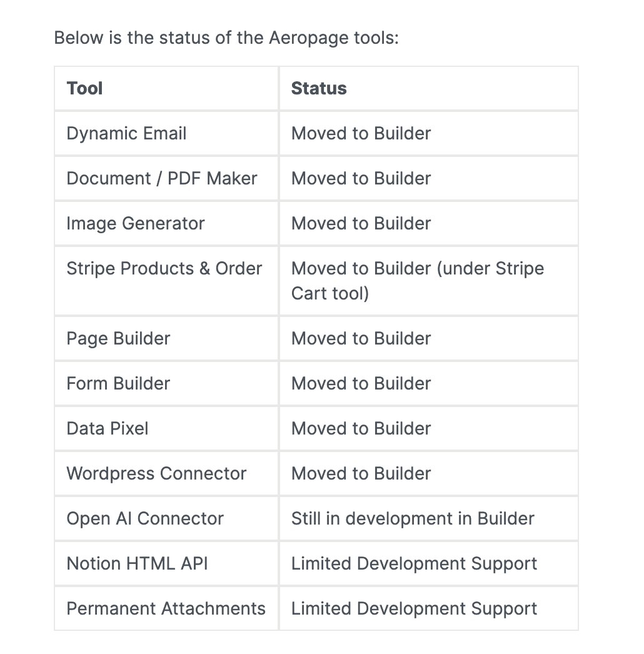644x654 pixels.
Task: Select the "Open AI Connector" cell
Action: [145, 519]
